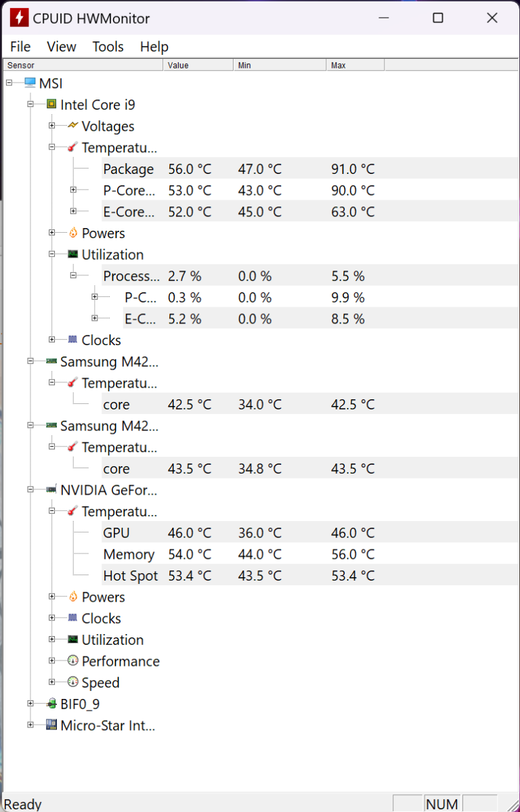Viewport: 520px width, 812px height.
Task: Click the Voltages lightning icon
Action: (73, 126)
